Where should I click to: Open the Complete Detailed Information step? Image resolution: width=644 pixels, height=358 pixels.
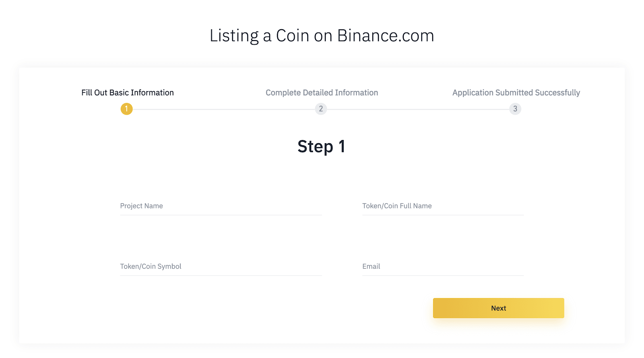pyautogui.click(x=321, y=93)
